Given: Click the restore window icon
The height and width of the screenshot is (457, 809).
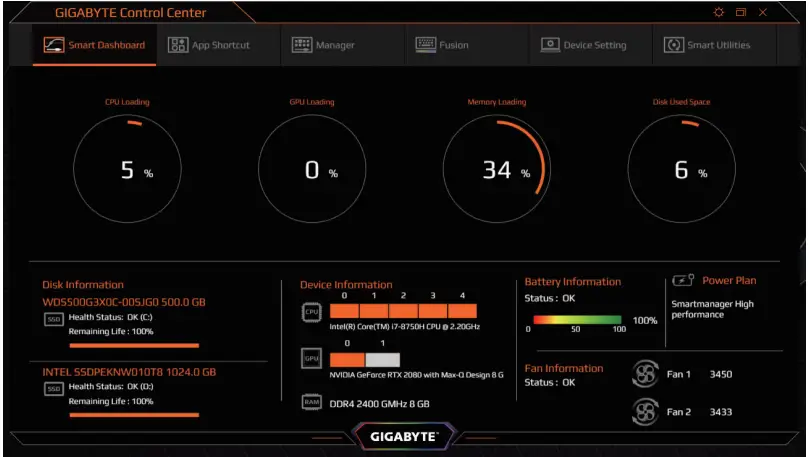Looking at the screenshot, I should click(x=741, y=12).
